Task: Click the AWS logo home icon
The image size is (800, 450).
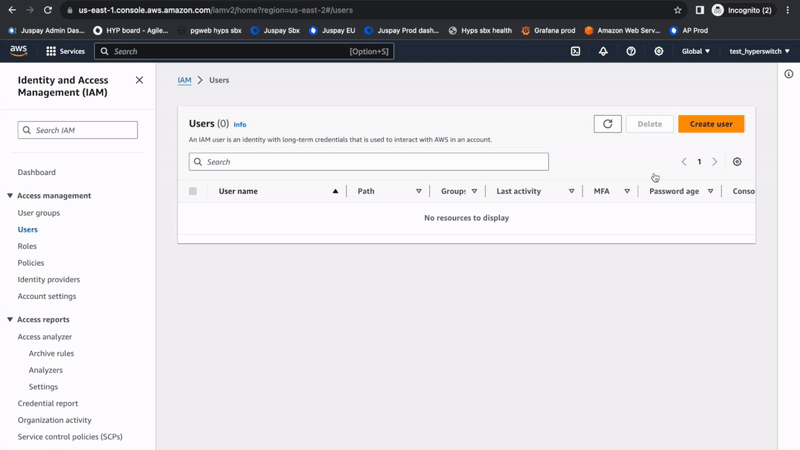Action: point(19,51)
